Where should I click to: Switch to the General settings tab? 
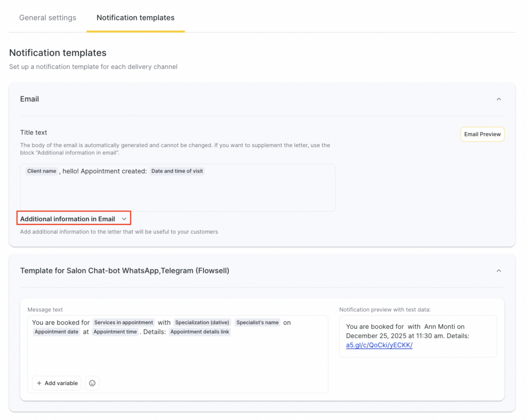tap(47, 17)
